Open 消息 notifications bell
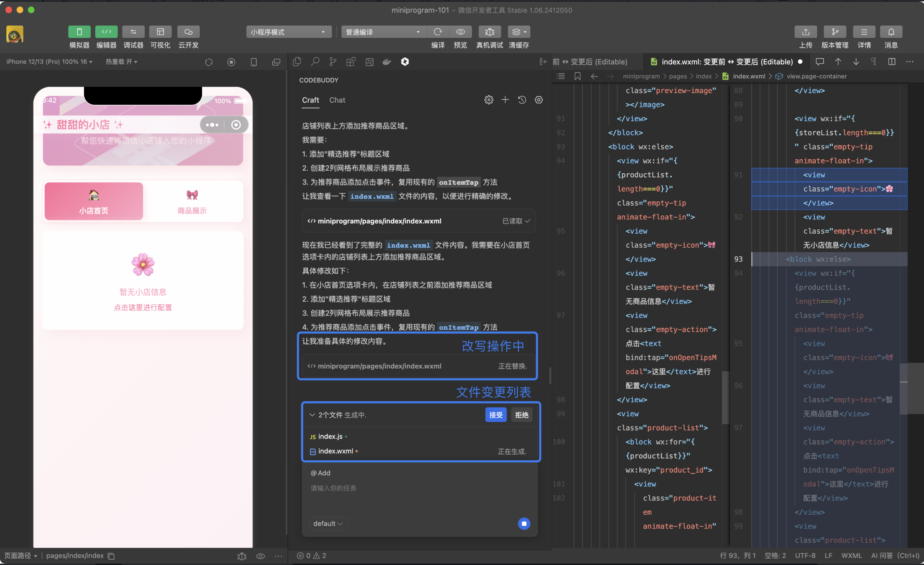The height and width of the screenshot is (565, 924). (x=891, y=32)
